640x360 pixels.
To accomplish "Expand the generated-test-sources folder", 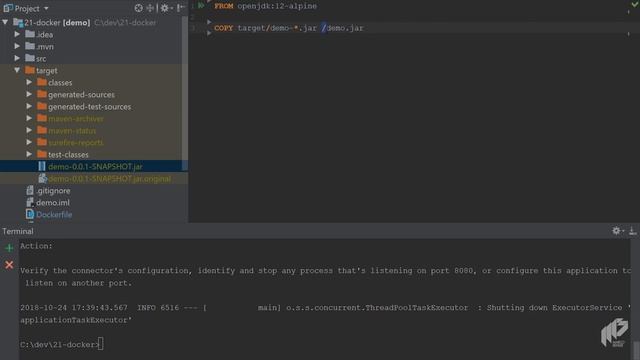I will pos(29,107).
